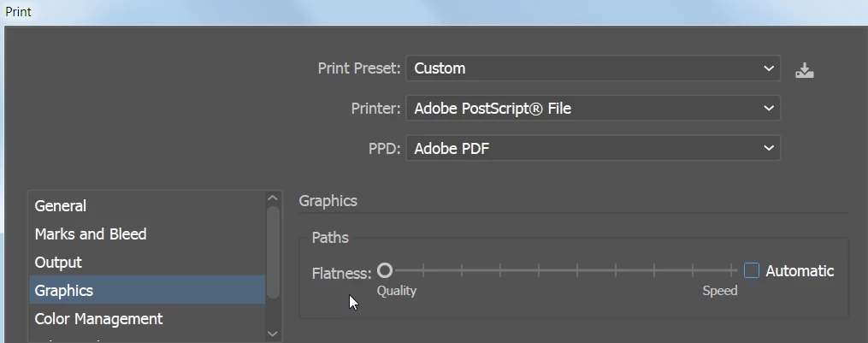Image resolution: width=868 pixels, height=343 pixels.
Task: Open the PPD dropdown list
Action: click(x=592, y=149)
